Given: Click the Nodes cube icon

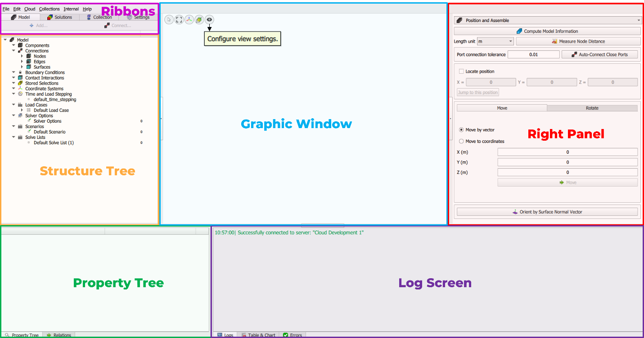Looking at the screenshot, I should (29, 56).
